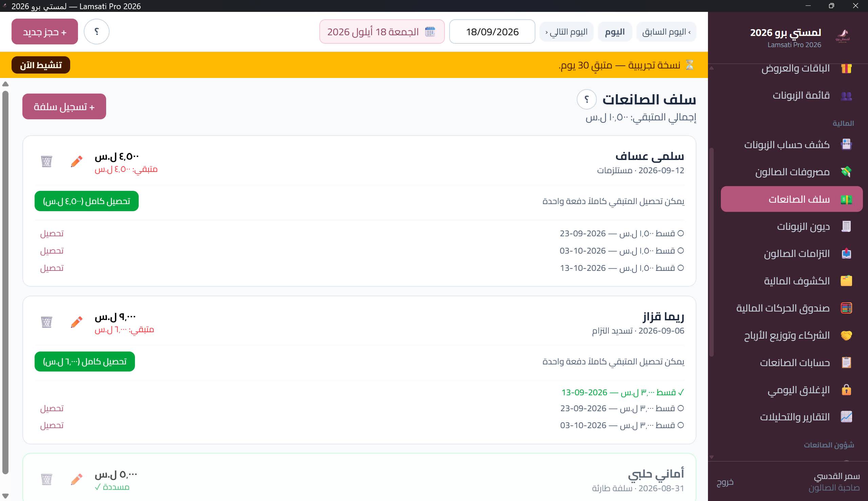Collect Salma's installment due 13-10-2026

pyautogui.click(x=52, y=268)
